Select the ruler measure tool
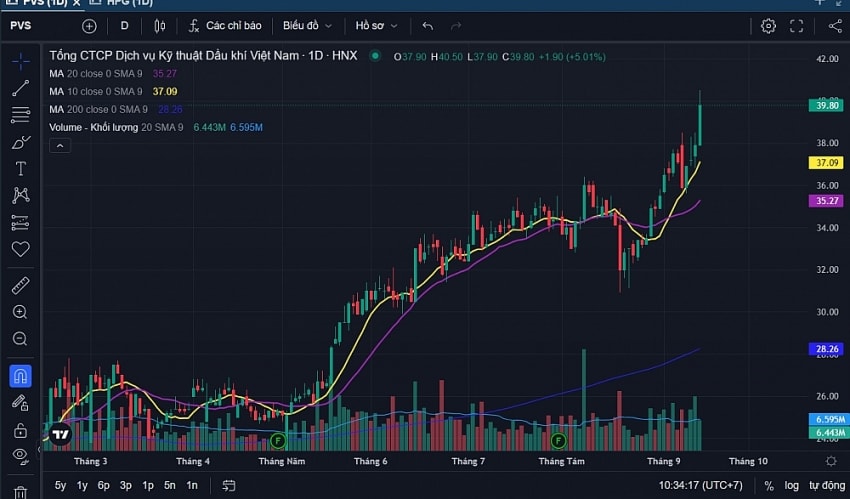The image size is (850, 499). tap(21, 285)
